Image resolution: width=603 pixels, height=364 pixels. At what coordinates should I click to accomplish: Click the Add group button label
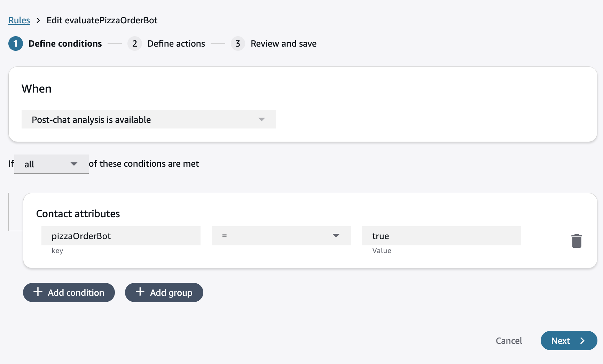pos(171,293)
